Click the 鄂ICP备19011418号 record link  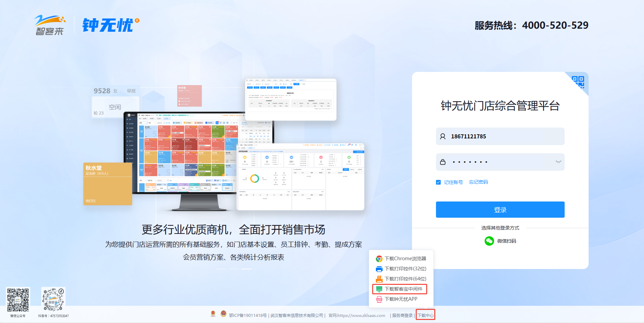(x=248, y=316)
